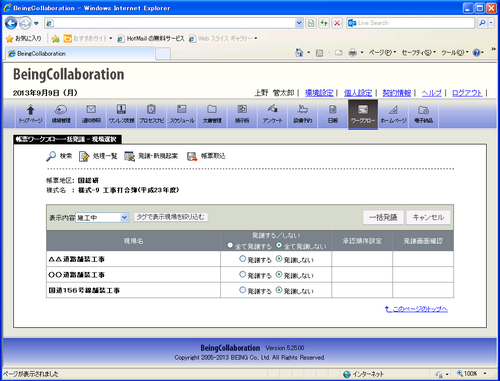Click the 発議・新規起案 icon
Image resolution: width=500 pixels, height=381 pixels.
coord(129,156)
